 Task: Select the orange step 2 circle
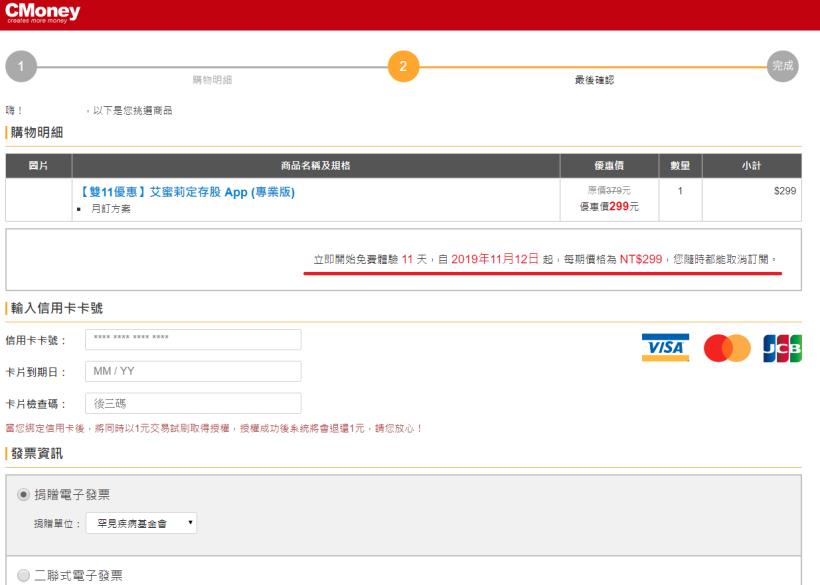tap(403, 66)
